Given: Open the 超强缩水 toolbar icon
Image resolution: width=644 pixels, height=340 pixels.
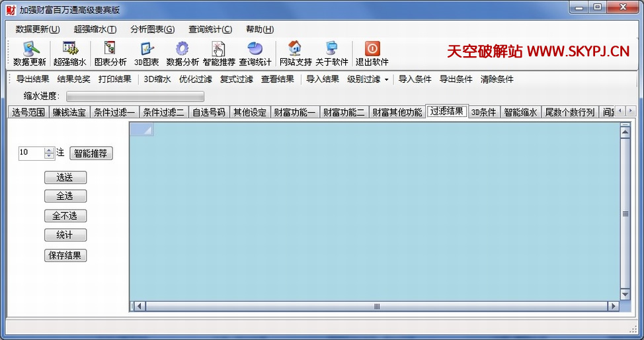Looking at the screenshot, I should point(69,50).
